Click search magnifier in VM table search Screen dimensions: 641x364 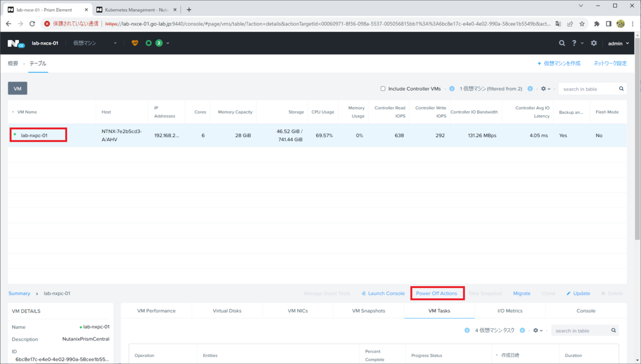(x=621, y=89)
